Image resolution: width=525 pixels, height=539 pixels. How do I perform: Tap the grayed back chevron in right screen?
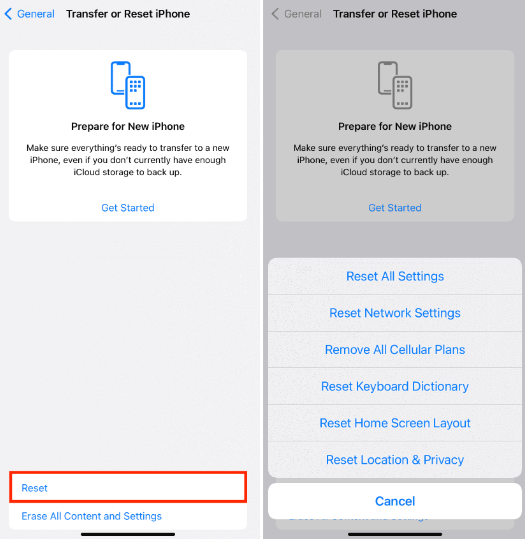tap(275, 14)
